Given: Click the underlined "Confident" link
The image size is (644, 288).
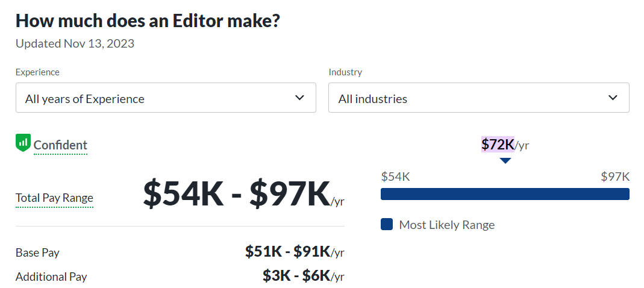Looking at the screenshot, I should (x=60, y=145).
